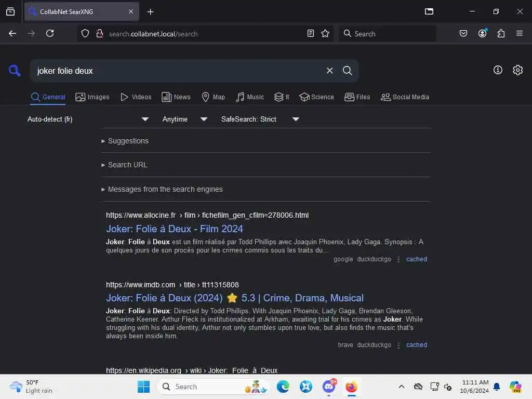Image resolution: width=532 pixels, height=399 pixels.
Task: Bookmark this page with star
Action: coord(325,34)
